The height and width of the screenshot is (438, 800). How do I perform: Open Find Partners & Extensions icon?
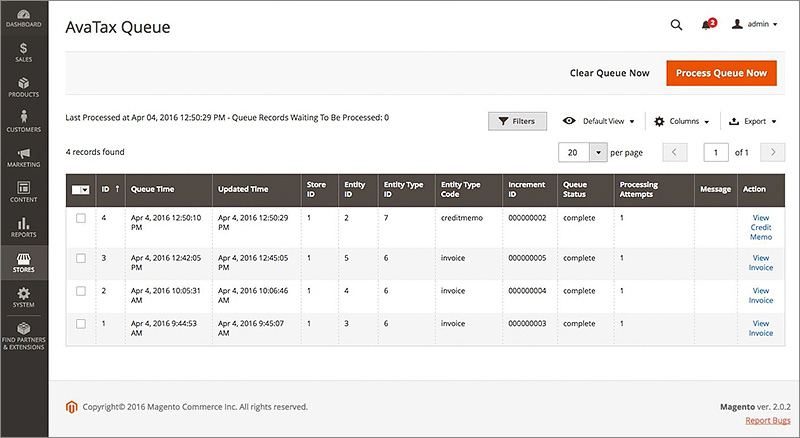point(23,336)
